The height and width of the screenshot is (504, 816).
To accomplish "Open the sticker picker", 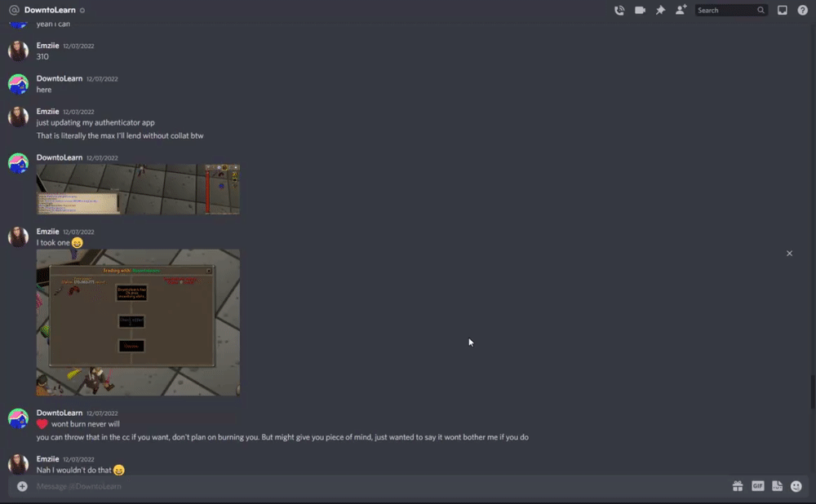I will [x=777, y=486].
